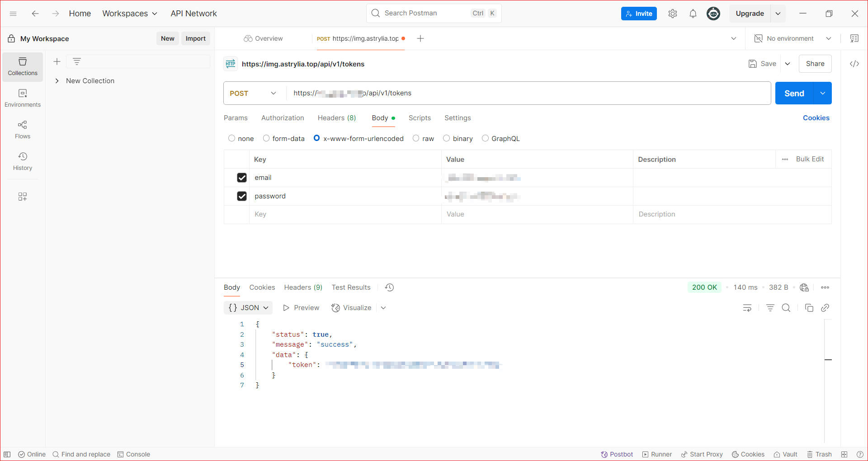Search within the response body
Viewport: 868px width, 461px height.
tap(786, 308)
